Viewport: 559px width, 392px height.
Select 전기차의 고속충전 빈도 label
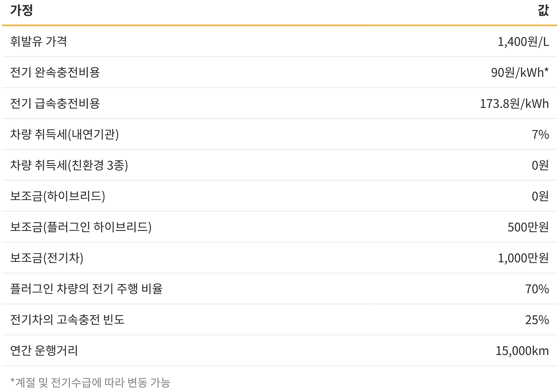pyautogui.click(x=67, y=320)
